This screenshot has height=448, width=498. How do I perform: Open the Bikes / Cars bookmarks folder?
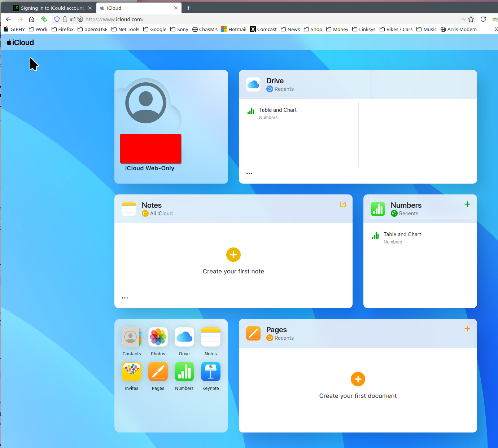click(396, 29)
